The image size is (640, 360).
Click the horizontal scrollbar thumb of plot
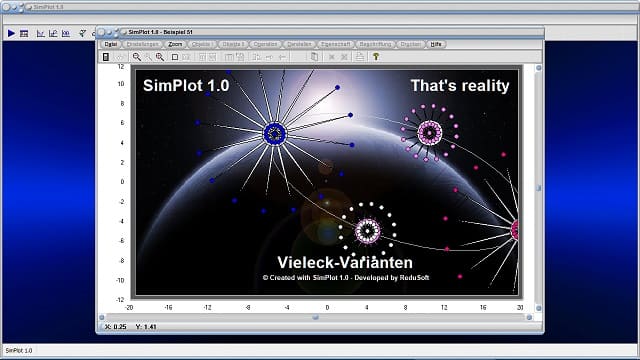[x=316, y=317]
